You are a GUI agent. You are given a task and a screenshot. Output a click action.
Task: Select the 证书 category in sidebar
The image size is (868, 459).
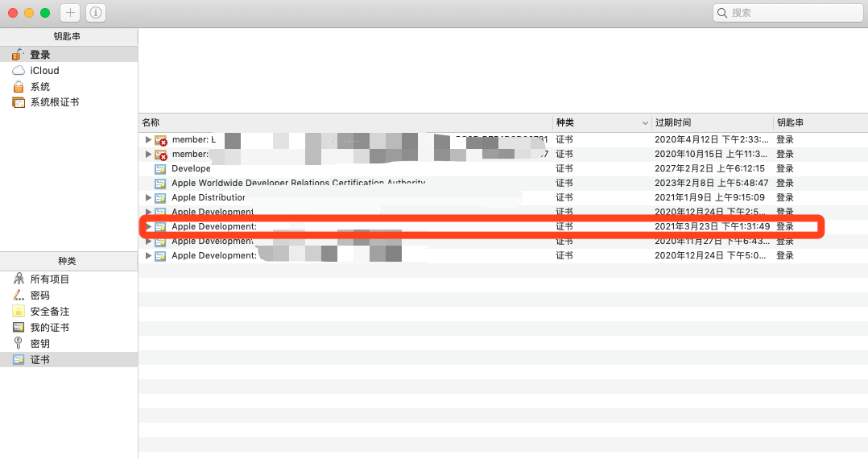coord(68,359)
